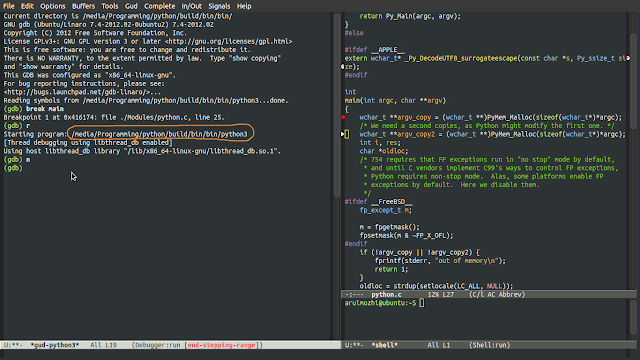Click (C/l AC Abbrev) mode indicator
640x360 pixels.
[497, 294]
